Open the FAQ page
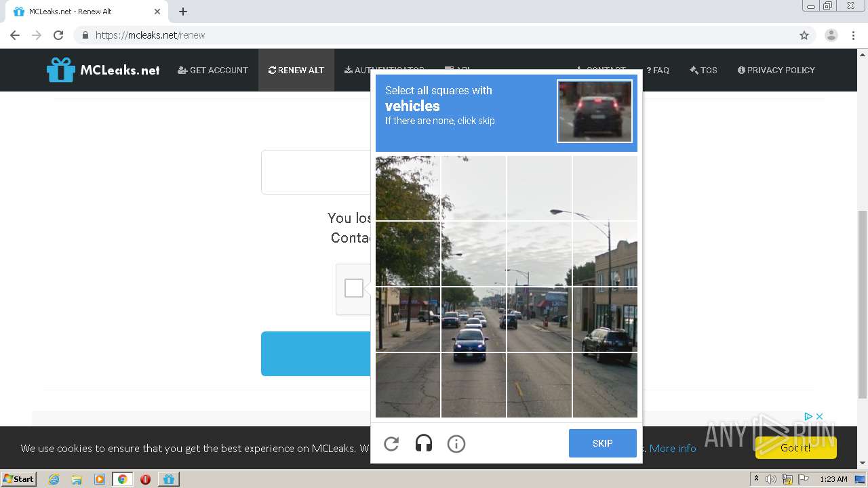Screen dimensions: 868x488 (658, 70)
